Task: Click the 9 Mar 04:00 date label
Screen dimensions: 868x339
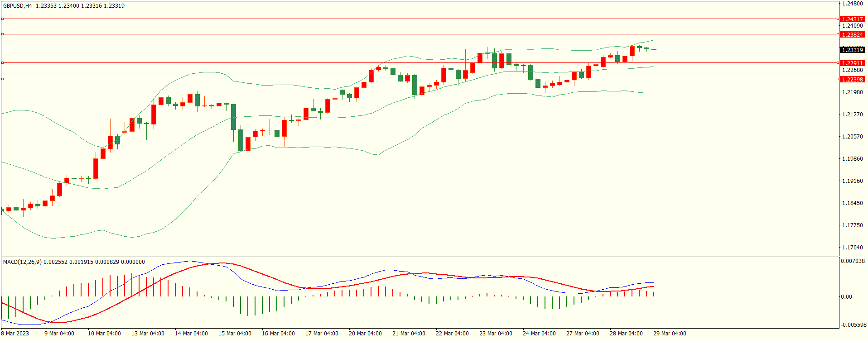Action: [59, 334]
